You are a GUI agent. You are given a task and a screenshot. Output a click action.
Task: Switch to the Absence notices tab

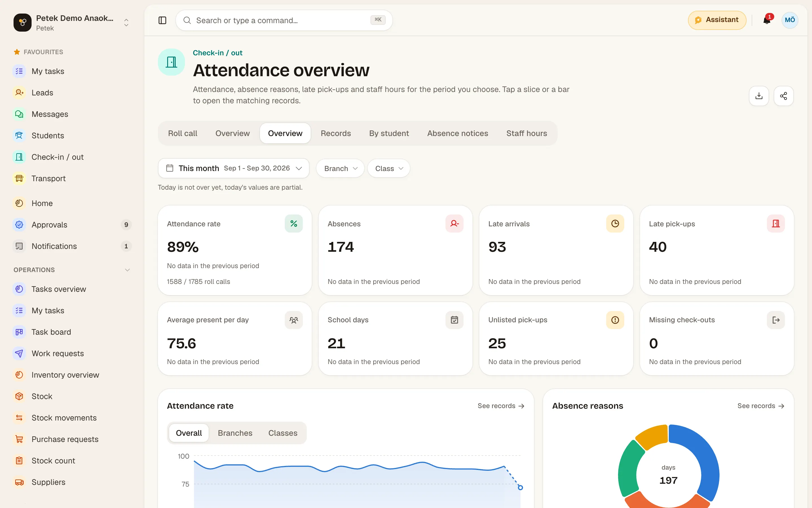click(457, 133)
